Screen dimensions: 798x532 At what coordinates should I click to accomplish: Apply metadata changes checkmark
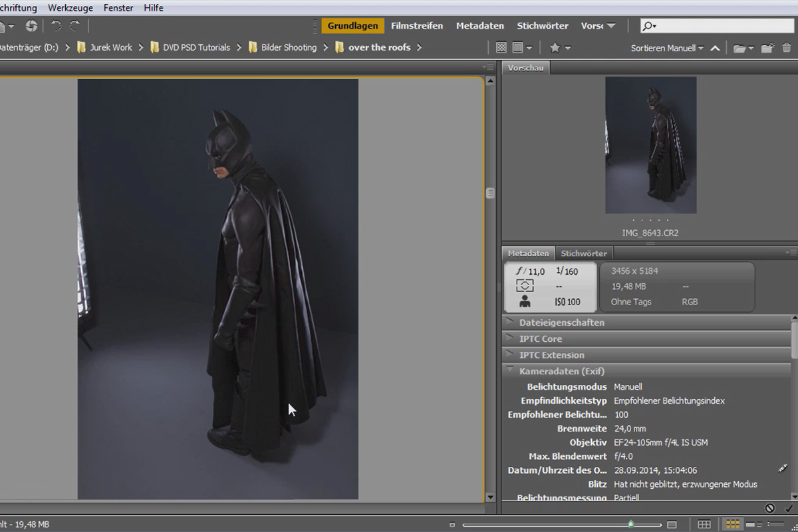point(788,508)
